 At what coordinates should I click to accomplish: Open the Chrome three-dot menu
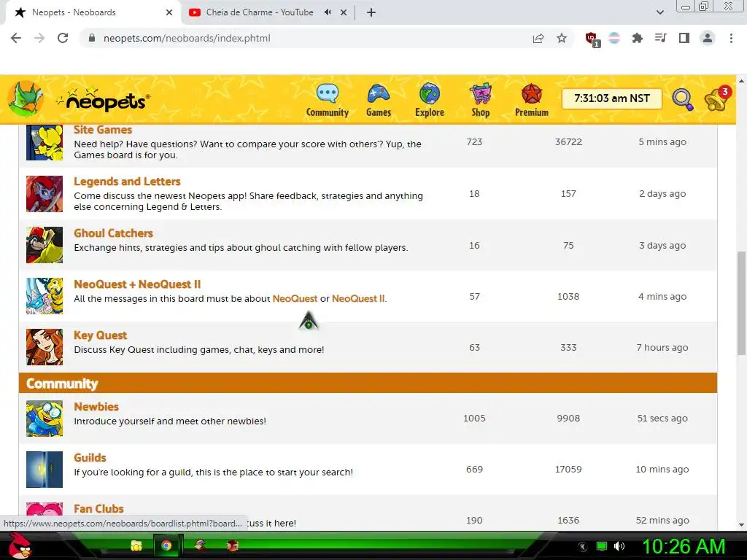(731, 38)
